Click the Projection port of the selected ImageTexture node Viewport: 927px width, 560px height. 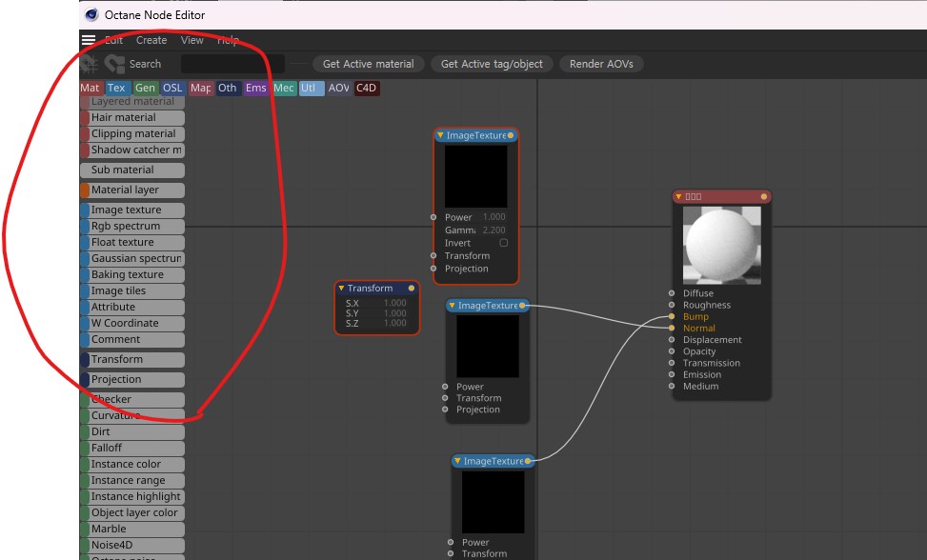pos(433,269)
